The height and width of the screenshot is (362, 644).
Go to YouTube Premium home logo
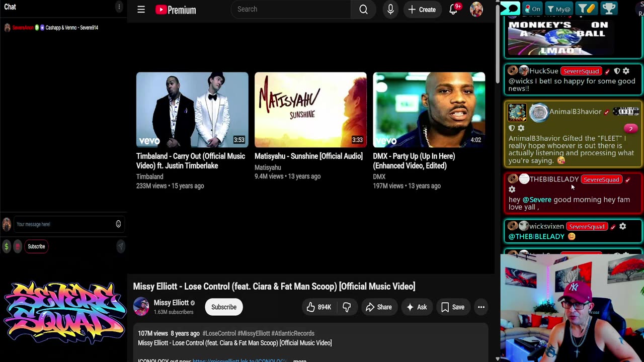click(x=176, y=10)
